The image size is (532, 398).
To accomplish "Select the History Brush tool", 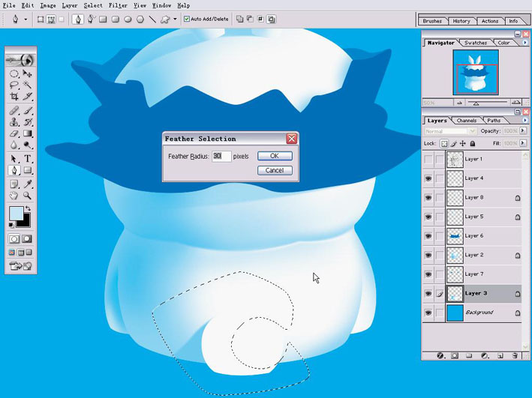I will point(28,122).
